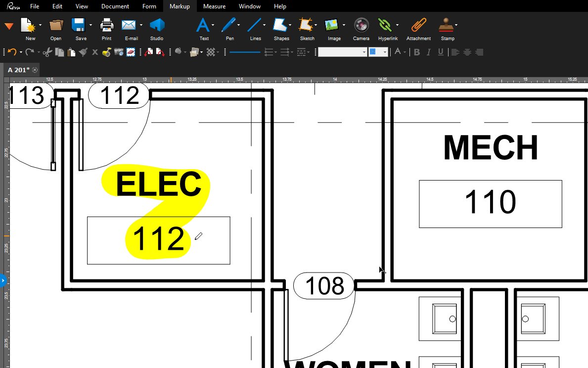588x368 pixels.
Task: Activate the Sketch tool
Action: pos(306,26)
